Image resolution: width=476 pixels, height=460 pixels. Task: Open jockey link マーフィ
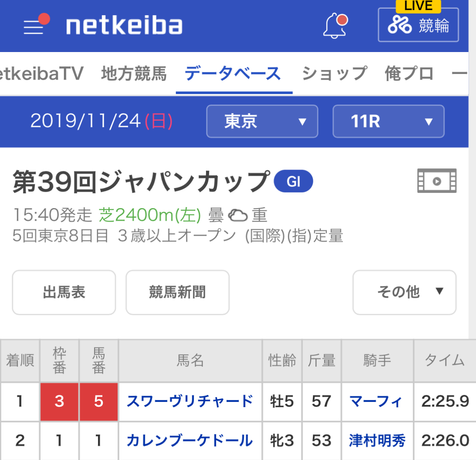[x=376, y=401]
